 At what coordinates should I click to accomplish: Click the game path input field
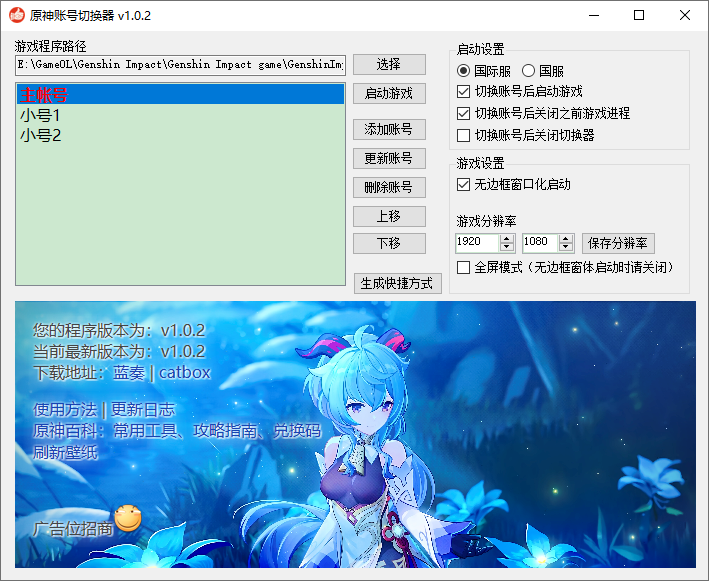(180, 65)
